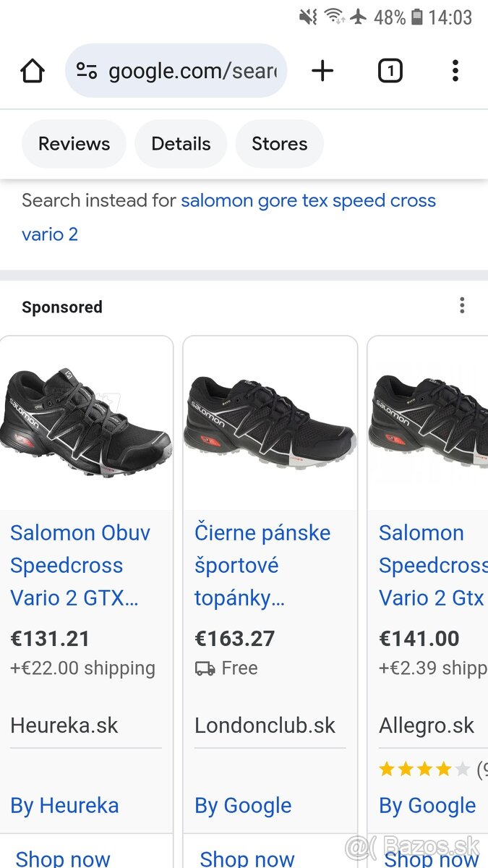Tap the middle black Salomon shoe thumbnail
Image resolution: width=488 pixels, height=868 pixels.
pos(270,418)
